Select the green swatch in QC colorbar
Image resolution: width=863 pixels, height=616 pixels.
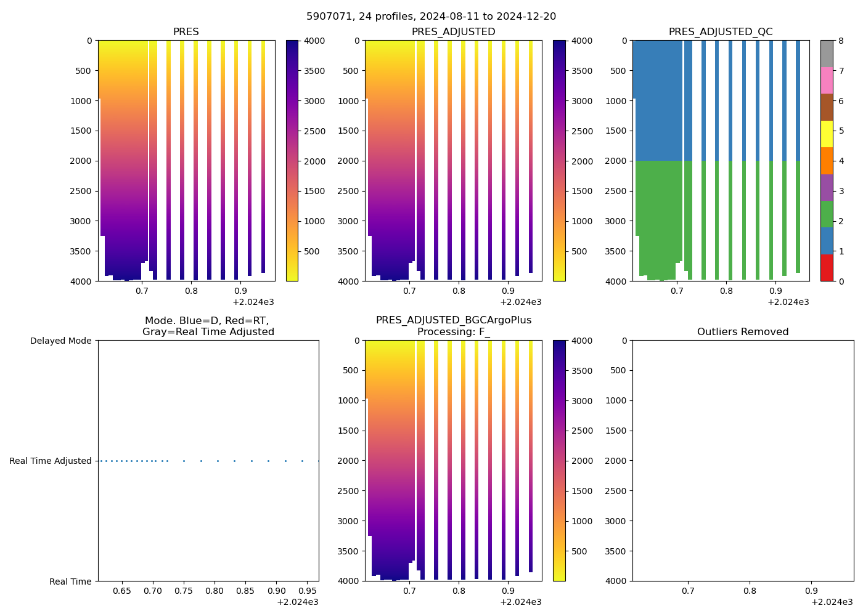[x=827, y=214]
